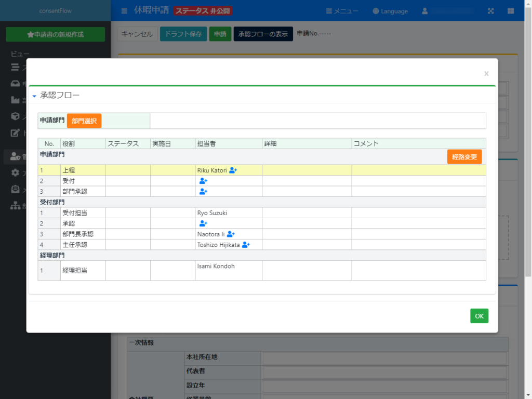Click the chart icon in sidebar
The width and height of the screenshot is (532, 399).
[x=15, y=100]
